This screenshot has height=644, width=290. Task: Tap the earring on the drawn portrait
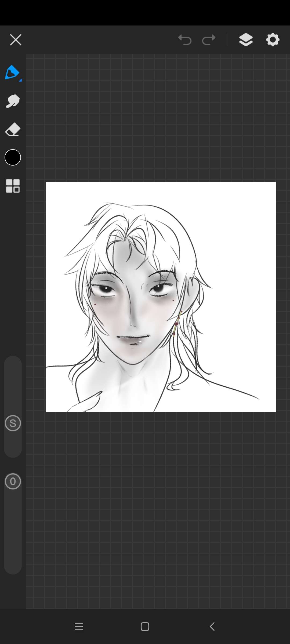pos(177,323)
